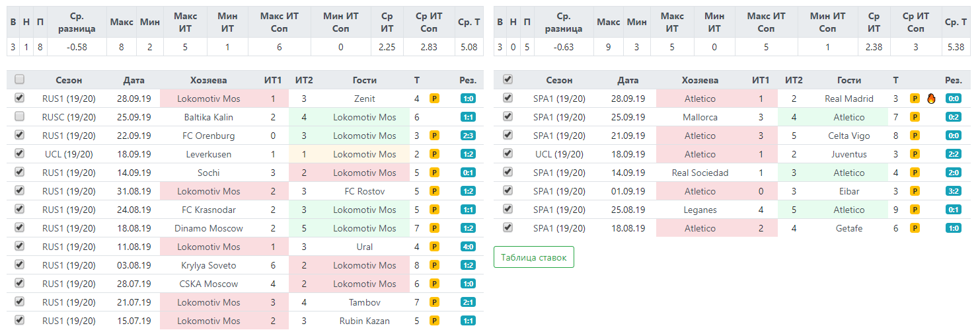The width and height of the screenshot is (980, 334).
Task: Click the P badge in the Mallorca row
Action: tap(915, 117)
